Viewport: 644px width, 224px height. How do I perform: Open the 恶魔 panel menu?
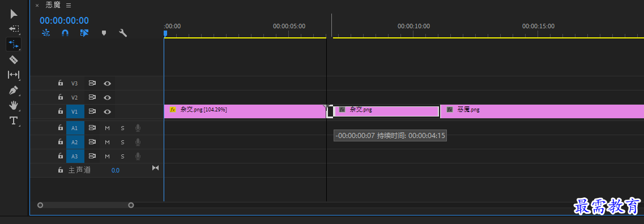tap(69, 5)
